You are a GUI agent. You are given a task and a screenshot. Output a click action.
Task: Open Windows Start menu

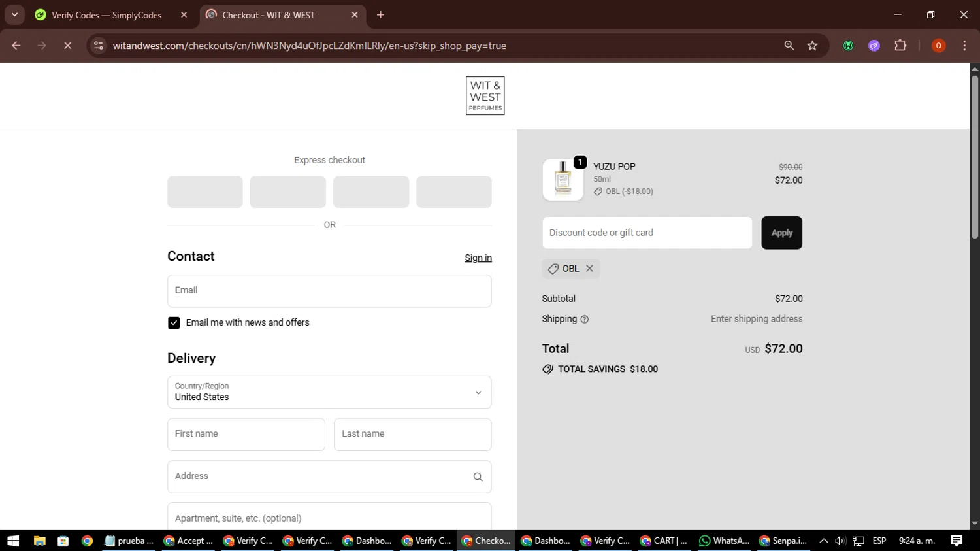(x=13, y=541)
